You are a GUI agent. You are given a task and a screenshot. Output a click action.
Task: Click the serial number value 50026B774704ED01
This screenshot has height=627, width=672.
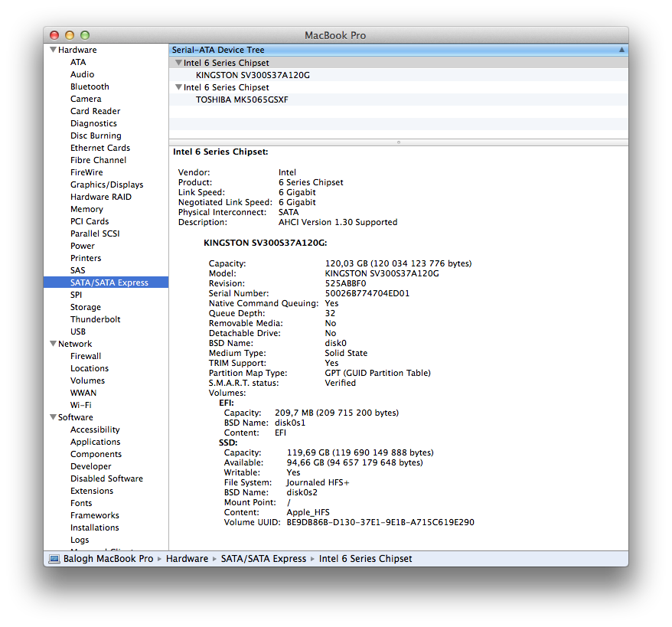tap(367, 293)
